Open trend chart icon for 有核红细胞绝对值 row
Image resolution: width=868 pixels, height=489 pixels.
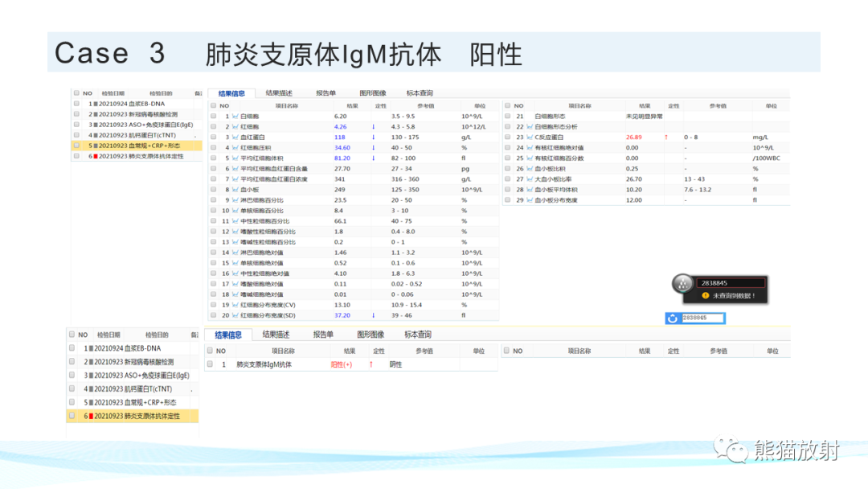point(530,148)
